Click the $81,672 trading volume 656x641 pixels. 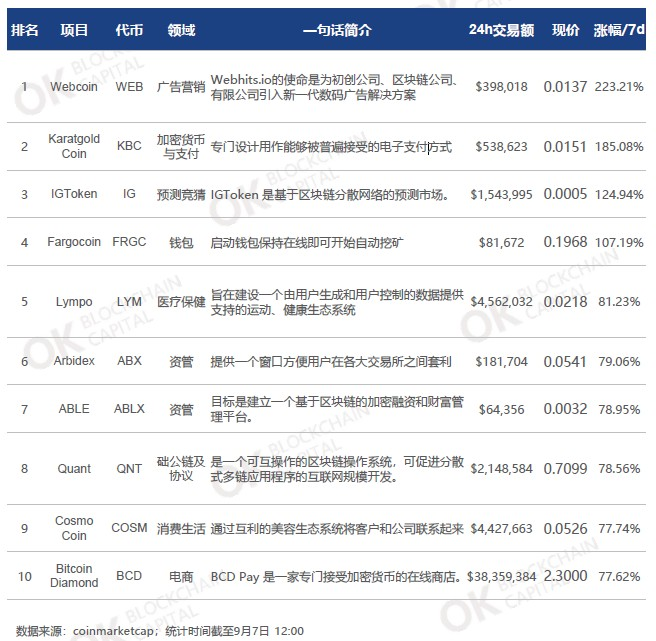point(501,242)
